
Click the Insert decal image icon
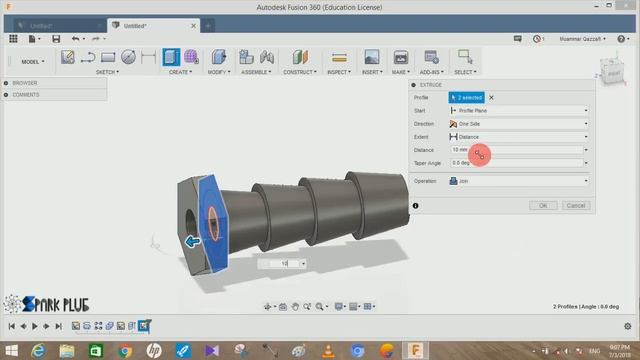point(372,57)
